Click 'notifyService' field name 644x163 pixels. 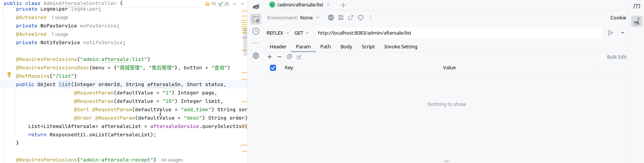tap(103, 43)
